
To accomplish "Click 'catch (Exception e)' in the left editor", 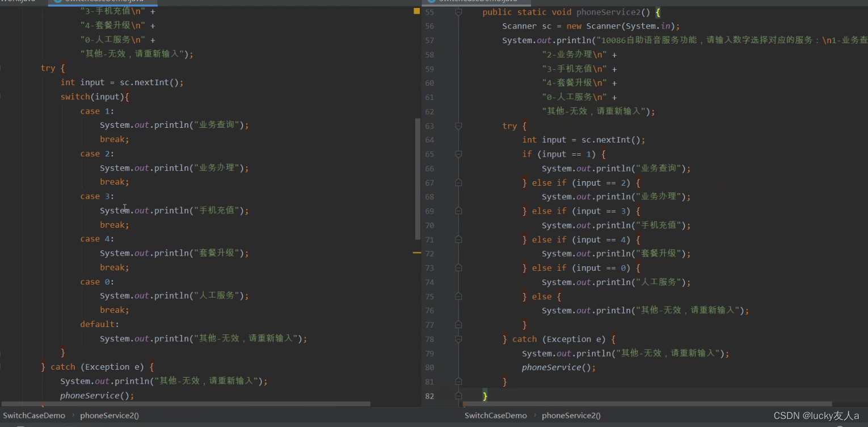I will click(97, 367).
